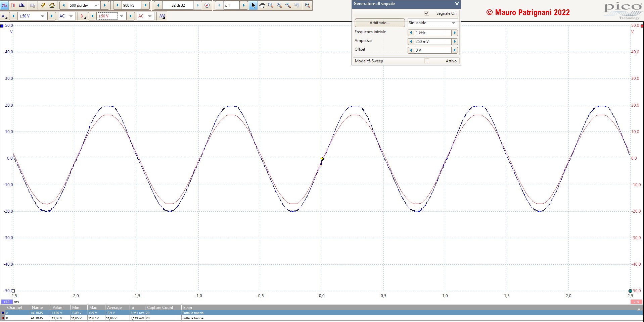Select measurement row B AC RMS

322,318
